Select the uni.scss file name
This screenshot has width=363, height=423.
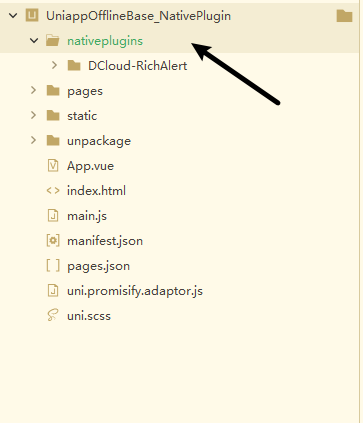pyautogui.click(x=89, y=316)
